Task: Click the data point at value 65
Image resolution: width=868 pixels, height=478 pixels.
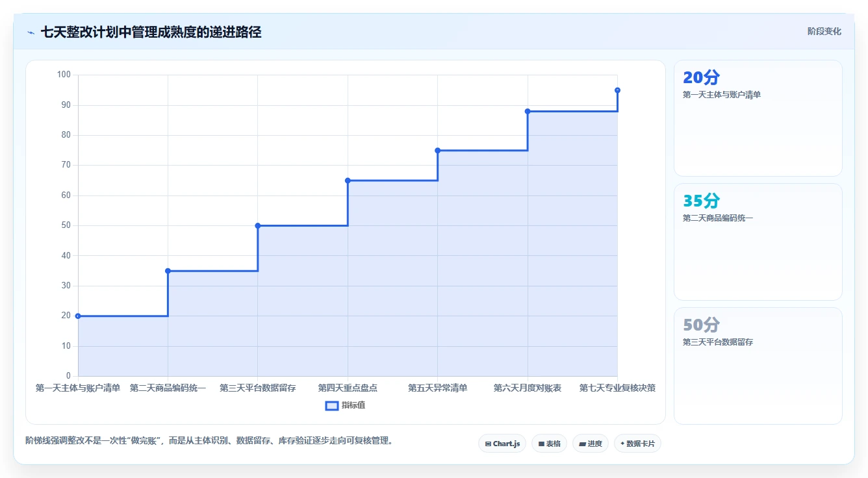Action: (348, 181)
